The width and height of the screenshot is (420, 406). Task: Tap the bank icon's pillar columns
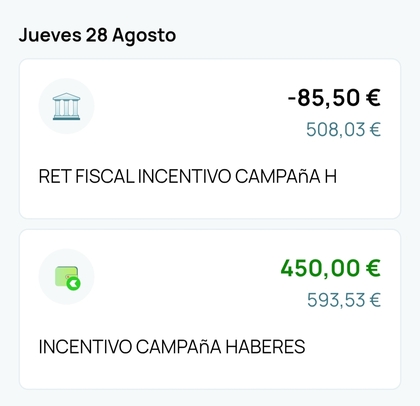click(66, 108)
